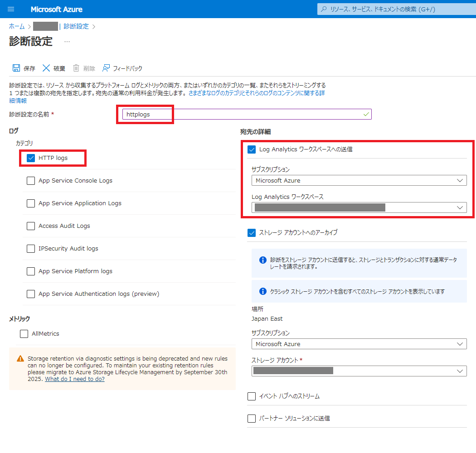Open the Log Analytics subscription dropdown

click(359, 181)
